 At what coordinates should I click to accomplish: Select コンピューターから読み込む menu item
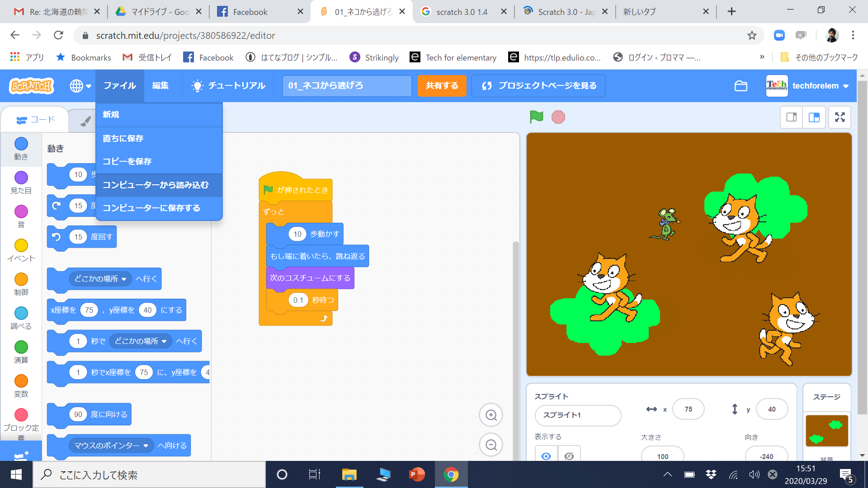coord(155,185)
